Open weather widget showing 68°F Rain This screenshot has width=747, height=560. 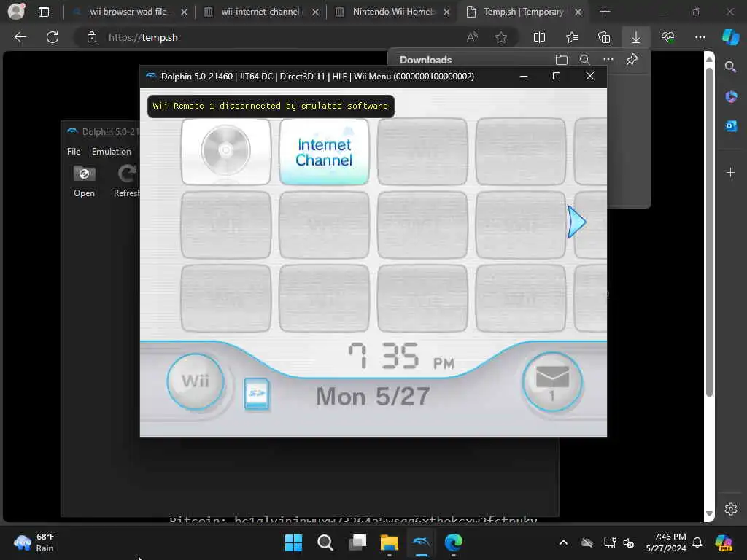pos(34,542)
